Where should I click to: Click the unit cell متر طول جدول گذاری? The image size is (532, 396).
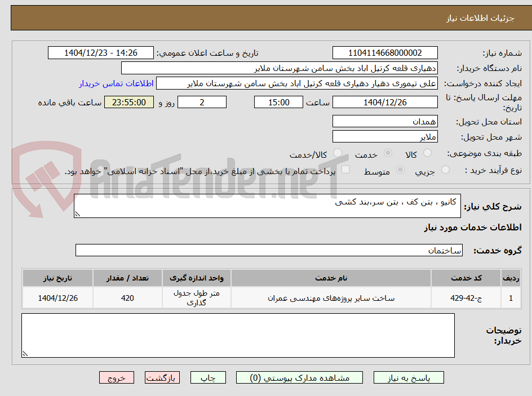pos(197,298)
